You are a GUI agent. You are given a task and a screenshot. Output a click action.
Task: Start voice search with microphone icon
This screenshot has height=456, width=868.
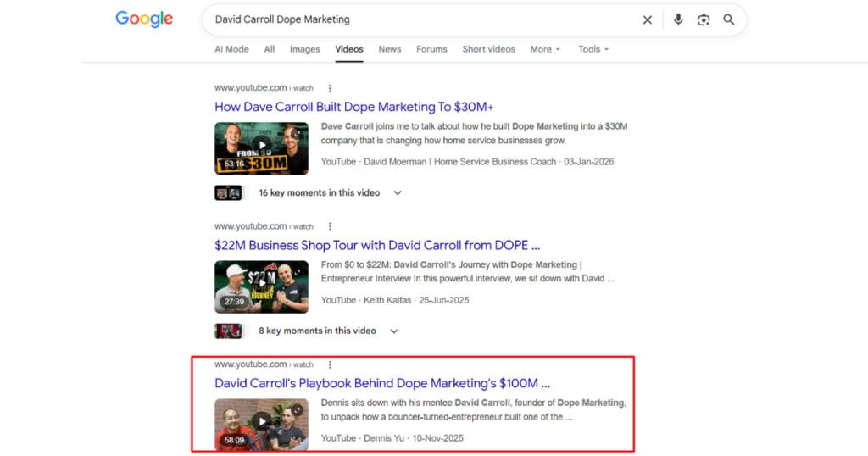coord(678,20)
